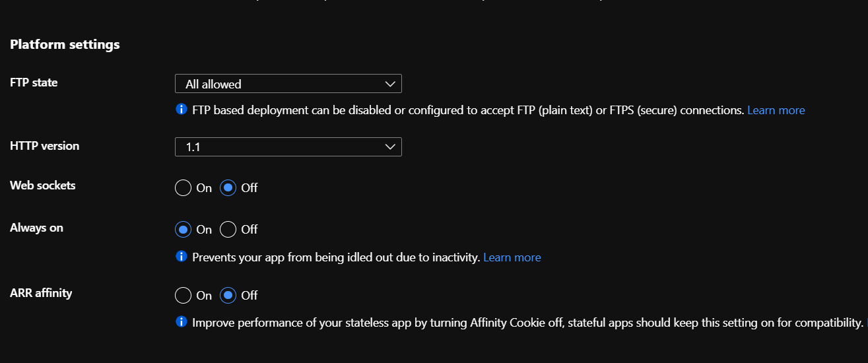The image size is (868, 363).
Task: Select Off for Web sockets
Action: coord(228,188)
